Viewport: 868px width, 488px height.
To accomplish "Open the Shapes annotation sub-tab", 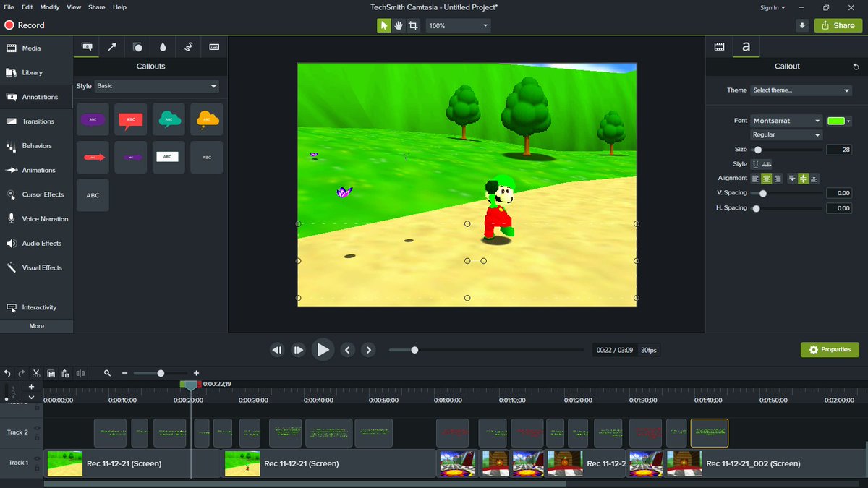I will [x=137, y=46].
